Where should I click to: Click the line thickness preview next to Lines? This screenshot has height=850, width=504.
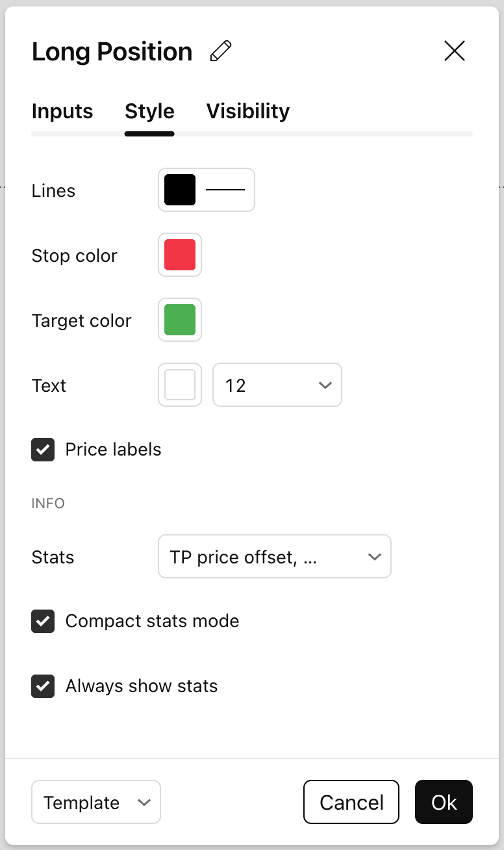click(x=225, y=190)
